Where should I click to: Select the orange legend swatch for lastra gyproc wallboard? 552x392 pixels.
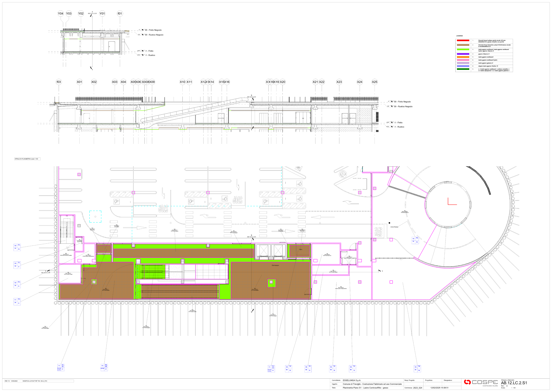tap(463, 57)
